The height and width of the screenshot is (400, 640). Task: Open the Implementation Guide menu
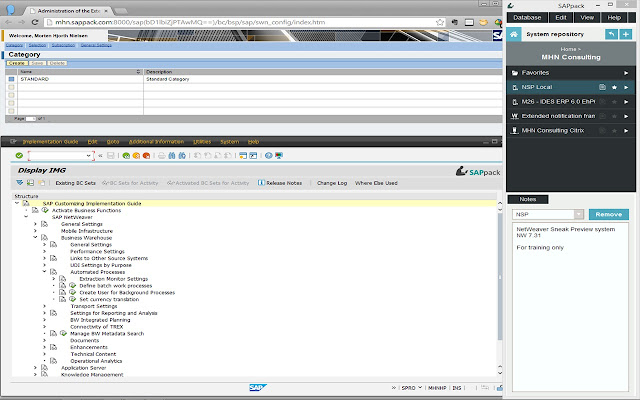coord(50,142)
